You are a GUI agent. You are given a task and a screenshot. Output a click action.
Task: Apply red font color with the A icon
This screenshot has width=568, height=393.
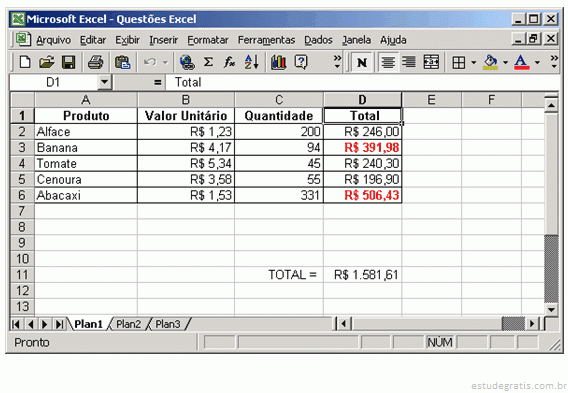click(521, 62)
